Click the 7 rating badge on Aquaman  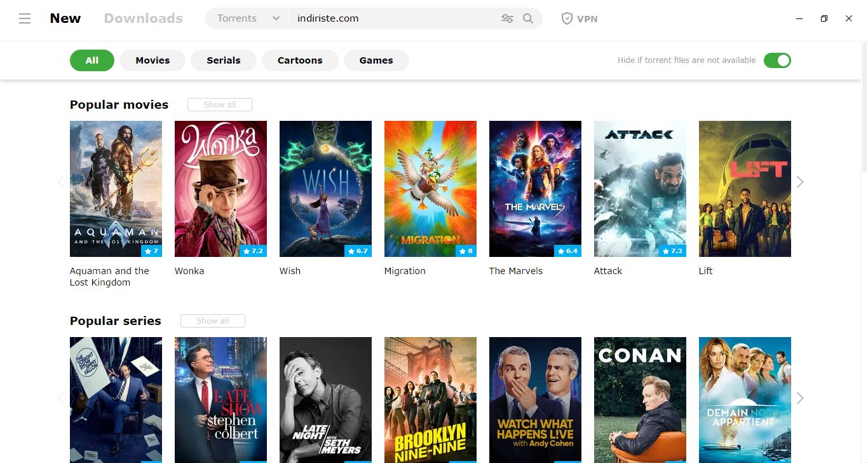[152, 251]
